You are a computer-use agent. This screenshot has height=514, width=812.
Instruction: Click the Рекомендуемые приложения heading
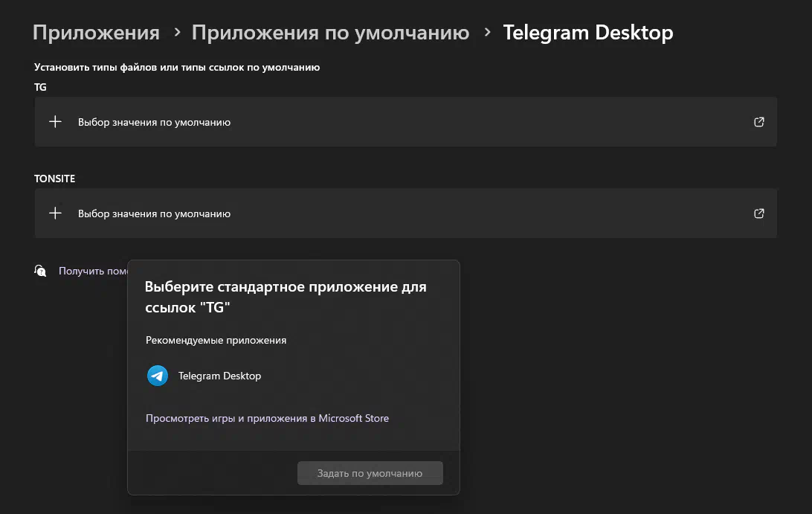tap(216, 341)
